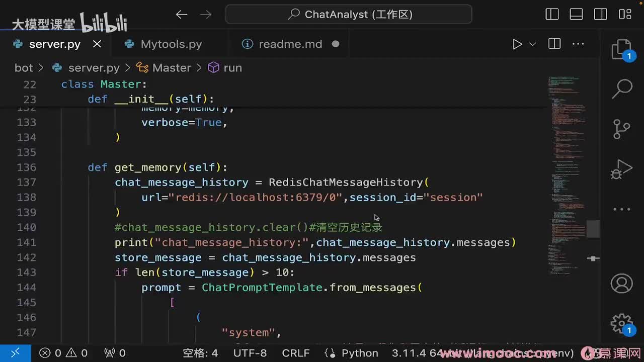This screenshot has height=362, width=644.
Task: Click the RedisChatMessageHistory class name
Action: pos(346,183)
